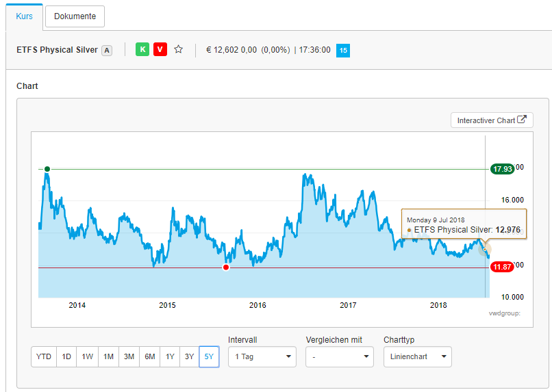Click the A badge next to title
Image resolution: width=552 pixels, height=392 pixels.
click(x=107, y=50)
